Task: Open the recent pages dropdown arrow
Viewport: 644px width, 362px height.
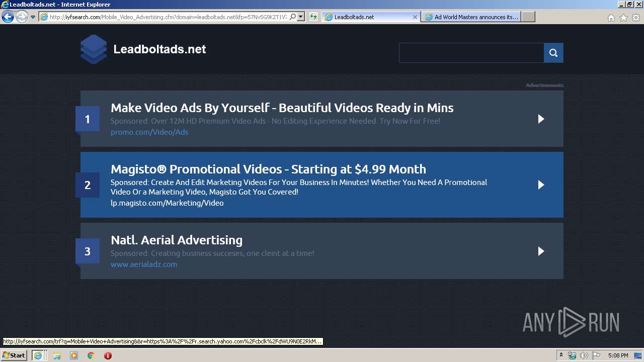Action: click(33, 17)
